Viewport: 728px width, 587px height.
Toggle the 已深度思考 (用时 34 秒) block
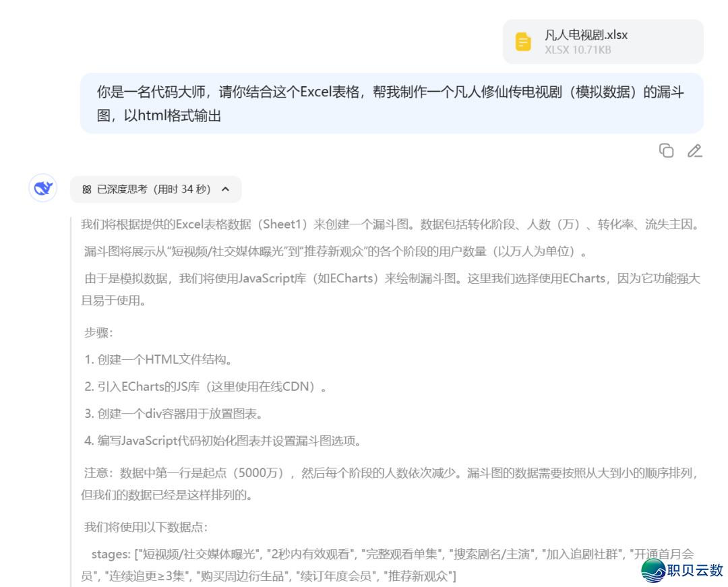[155, 189]
